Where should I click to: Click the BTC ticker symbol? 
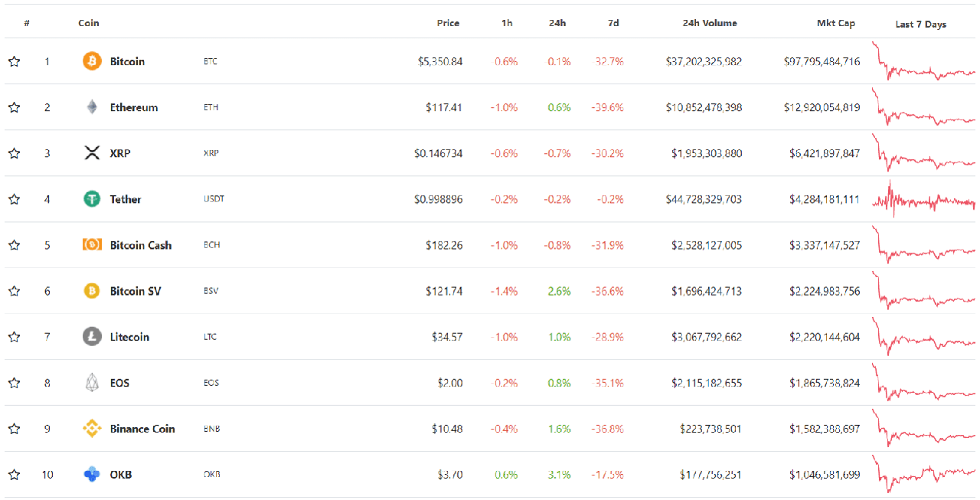click(x=211, y=61)
